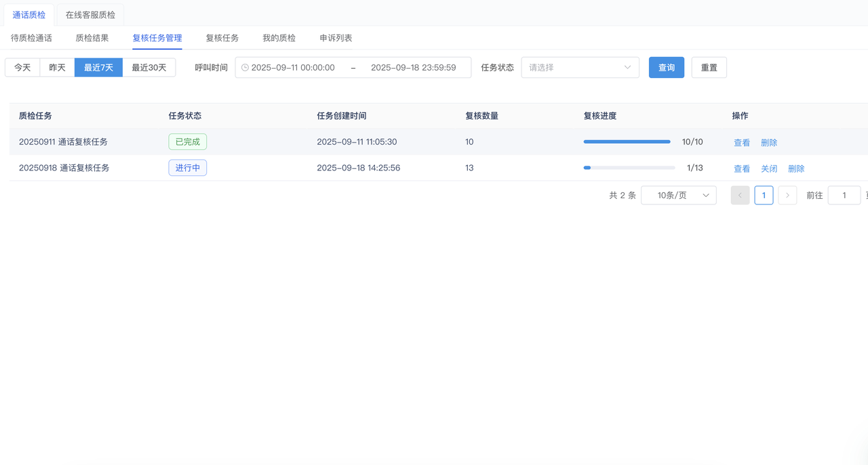Choose the 最近30天 date filter
This screenshot has height=465, width=868.
point(149,68)
